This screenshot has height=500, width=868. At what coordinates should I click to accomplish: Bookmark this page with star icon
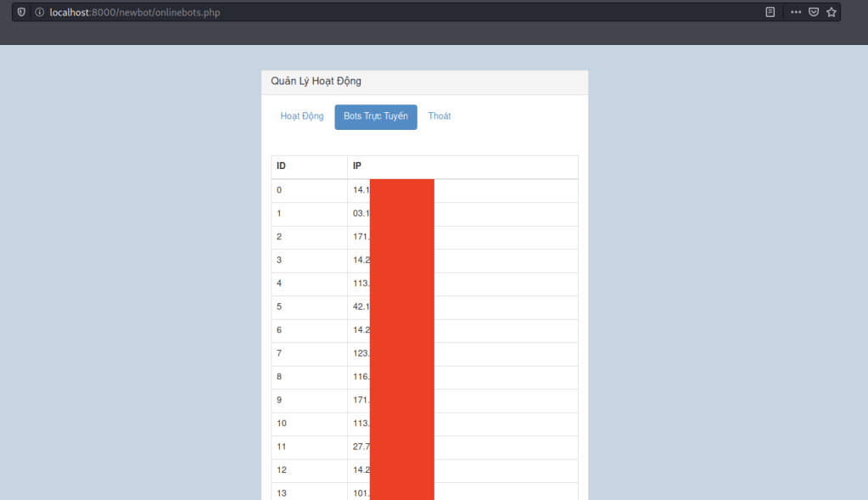coord(831,12)
